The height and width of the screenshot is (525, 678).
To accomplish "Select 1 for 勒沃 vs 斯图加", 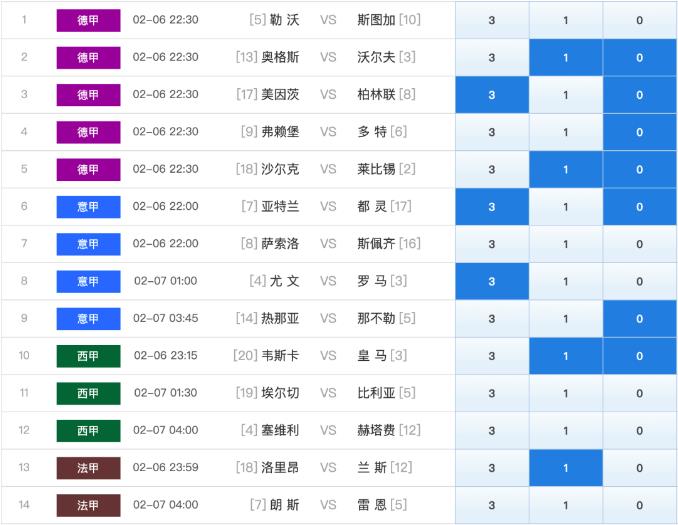I will [x=566, y=20].
